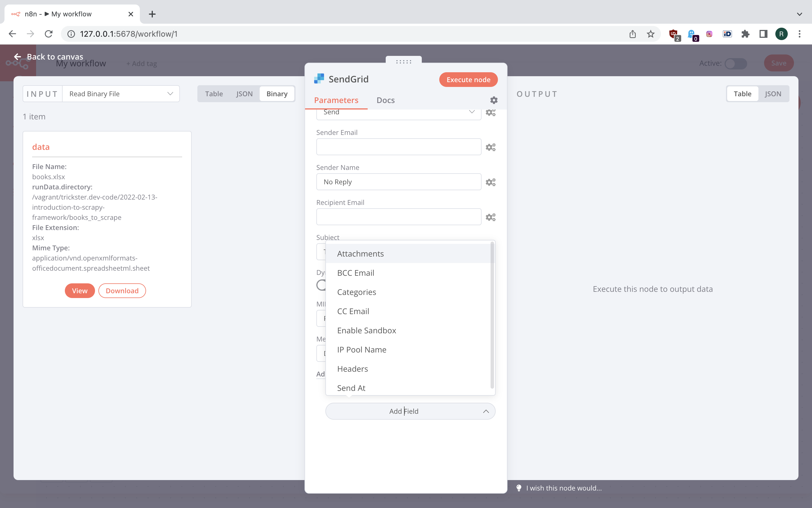
Task: Go back in browser history
Action: [x=12, y=34]
